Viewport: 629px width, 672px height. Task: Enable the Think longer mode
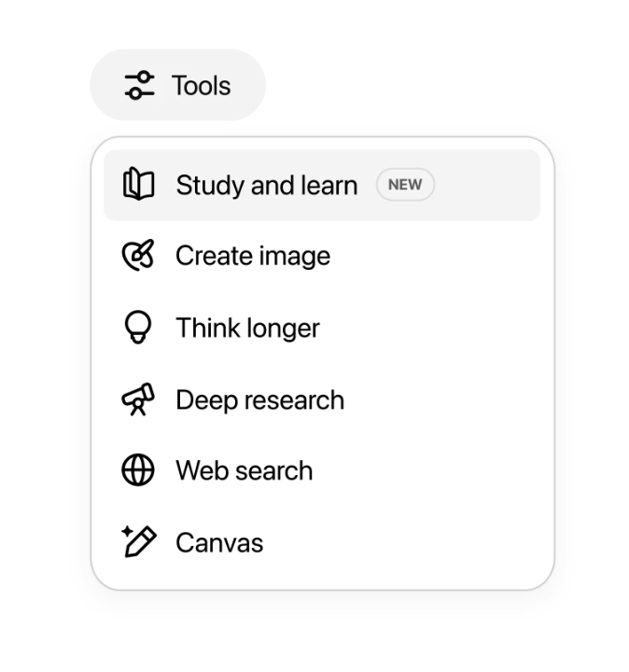click(x=322, y=328)
